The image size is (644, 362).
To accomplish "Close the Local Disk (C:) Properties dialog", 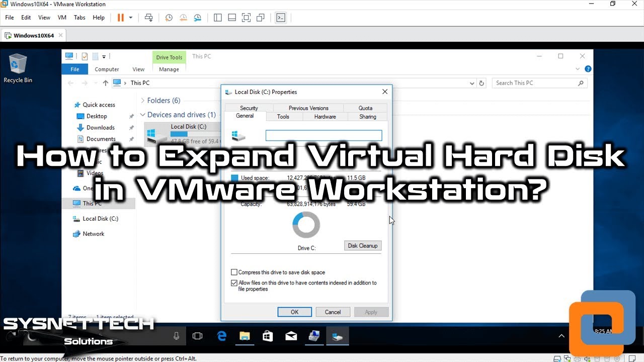I will pos(385,92).
